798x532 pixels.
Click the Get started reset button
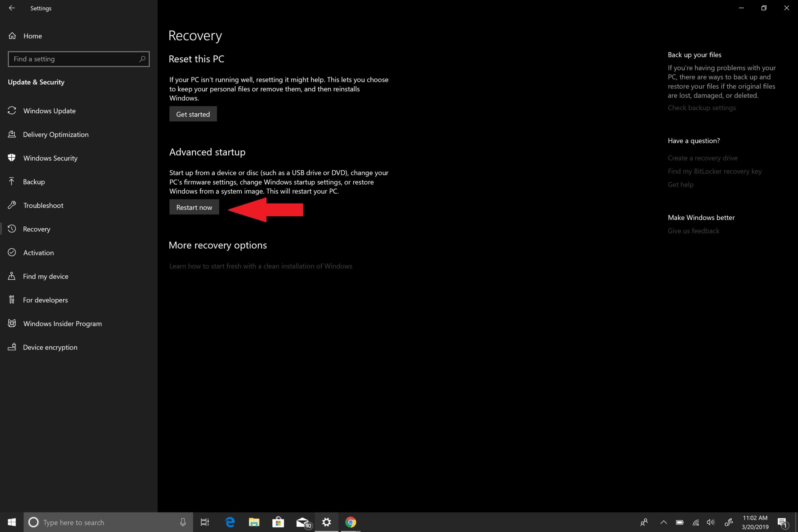coord(193,113)
